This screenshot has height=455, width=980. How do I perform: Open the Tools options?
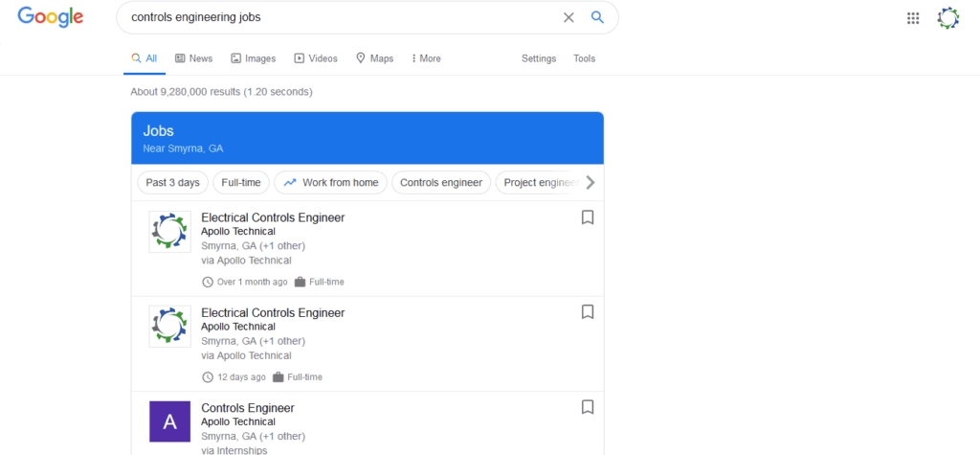(584, 58)
